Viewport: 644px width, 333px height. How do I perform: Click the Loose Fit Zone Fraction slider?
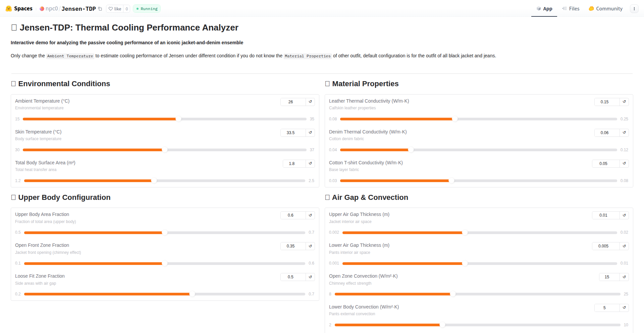click(x=192, y=294)
